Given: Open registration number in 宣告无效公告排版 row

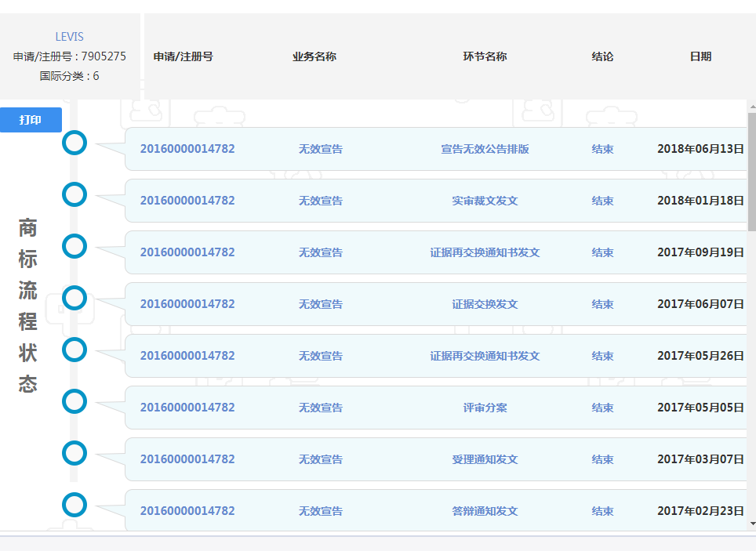Looking at the screenshot, I should click(x=187, y=149).
